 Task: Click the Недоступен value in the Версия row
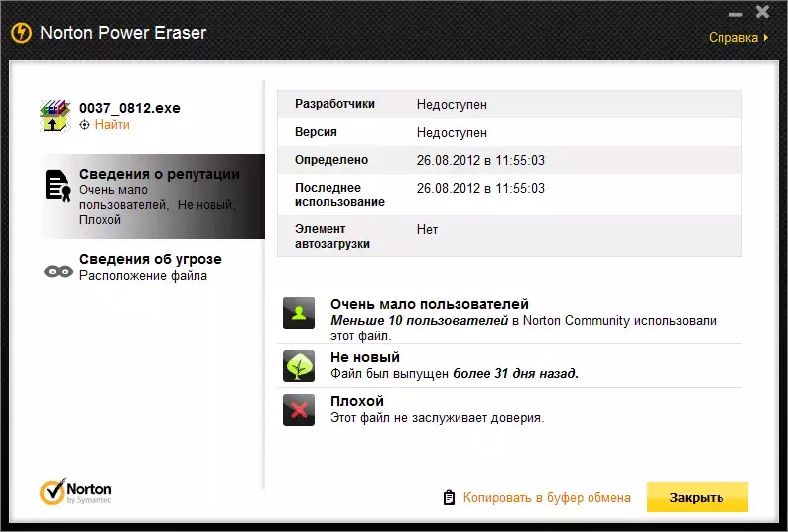(452, 133)
